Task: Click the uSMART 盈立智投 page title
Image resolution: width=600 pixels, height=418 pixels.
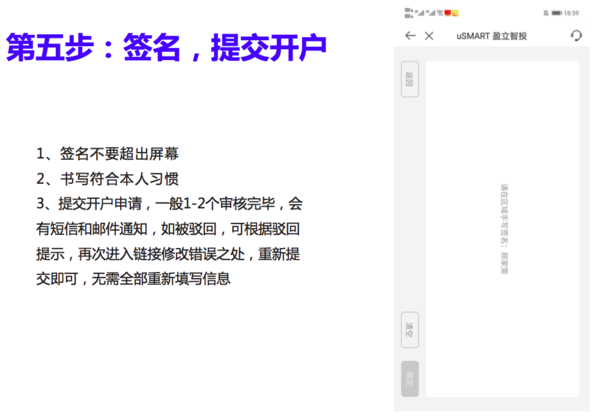Action: click(491, 36)
